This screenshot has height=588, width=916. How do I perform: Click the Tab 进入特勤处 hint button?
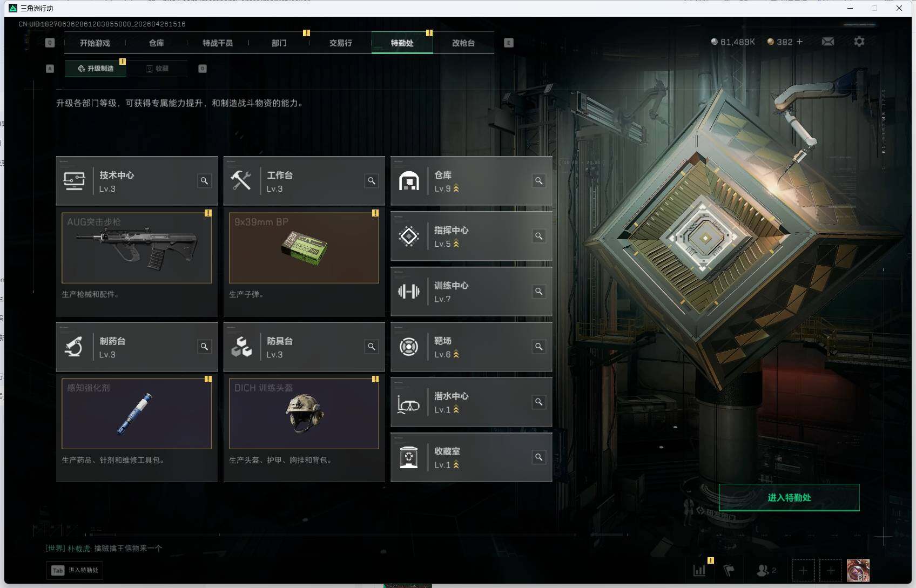tap(75, 570)
